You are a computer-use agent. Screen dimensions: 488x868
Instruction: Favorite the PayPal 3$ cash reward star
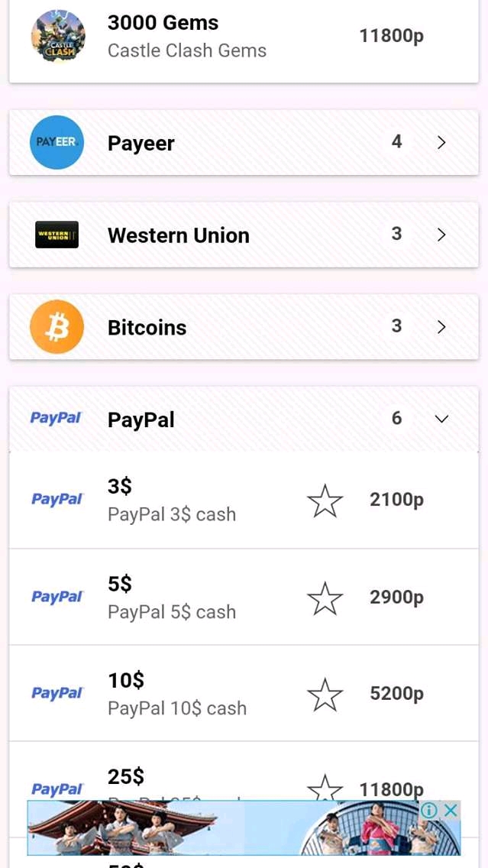(x=325, y=500)
